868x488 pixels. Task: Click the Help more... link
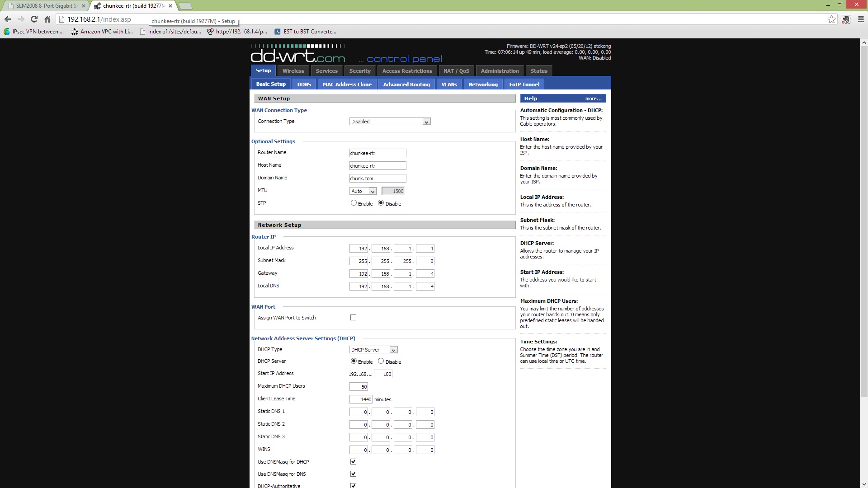(593, 99)
